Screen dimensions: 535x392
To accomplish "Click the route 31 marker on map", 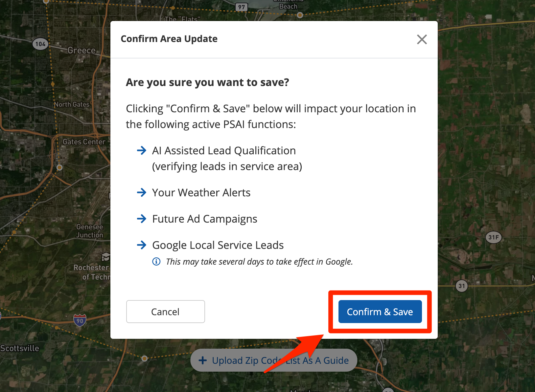I will [462, 286].
